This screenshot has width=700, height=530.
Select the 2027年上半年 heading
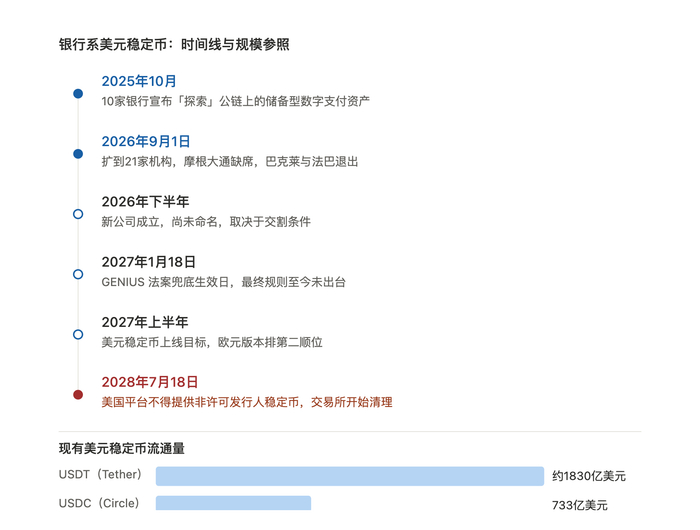point(145,322)
